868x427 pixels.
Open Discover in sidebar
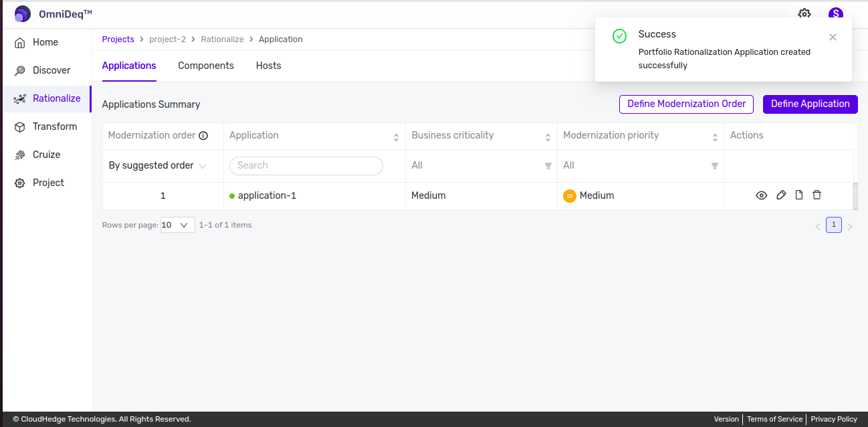46,70
